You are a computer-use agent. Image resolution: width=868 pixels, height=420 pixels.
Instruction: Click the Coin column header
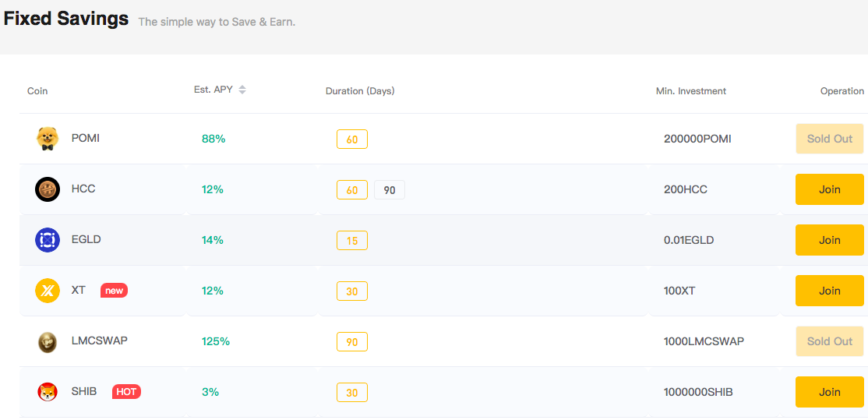37,90
